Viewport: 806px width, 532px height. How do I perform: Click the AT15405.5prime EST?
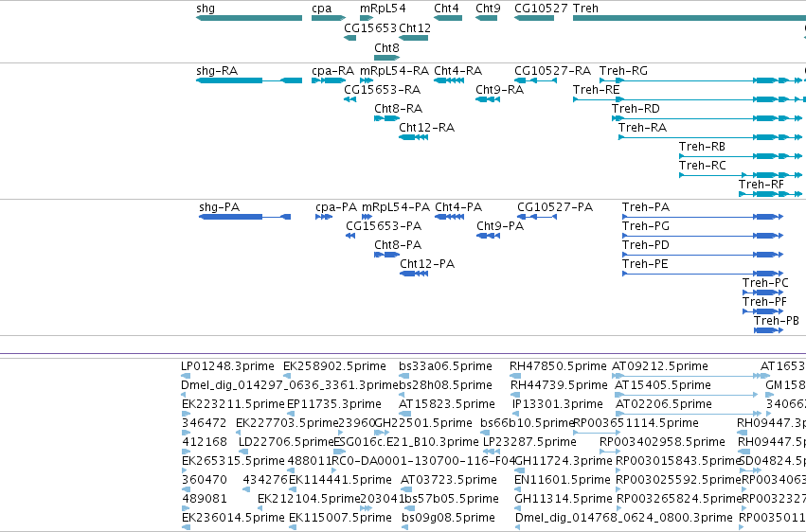(687, 395)
